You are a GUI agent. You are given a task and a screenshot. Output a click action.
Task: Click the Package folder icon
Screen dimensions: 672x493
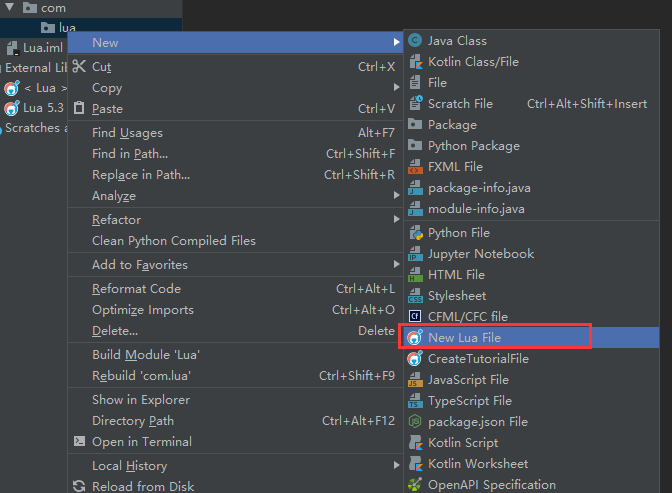click(x=415, y=124)
